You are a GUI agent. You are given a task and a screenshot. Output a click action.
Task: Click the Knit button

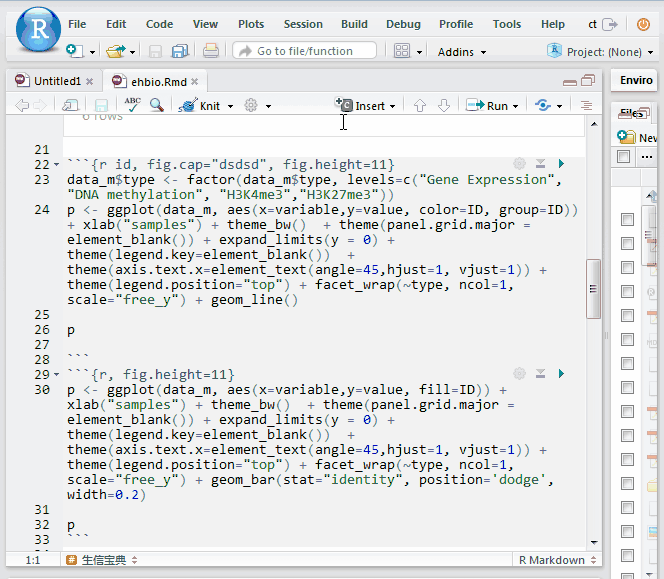200,105
